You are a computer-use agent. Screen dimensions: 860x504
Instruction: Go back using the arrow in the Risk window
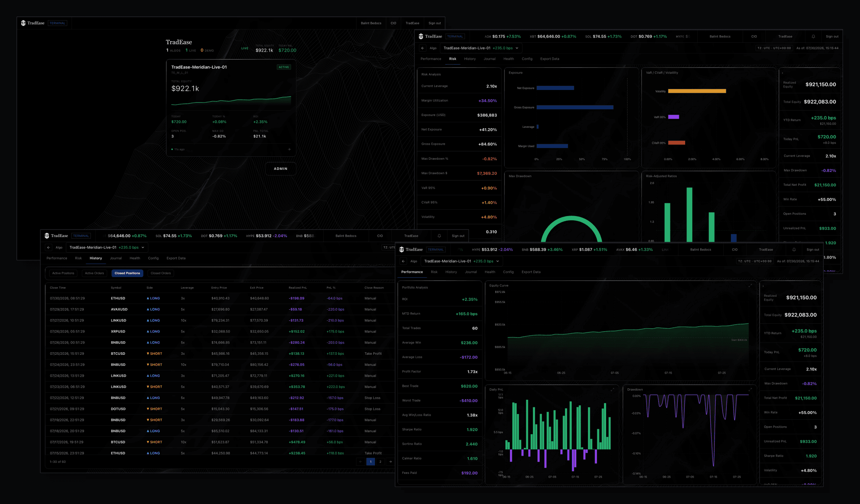click(422, 48)
